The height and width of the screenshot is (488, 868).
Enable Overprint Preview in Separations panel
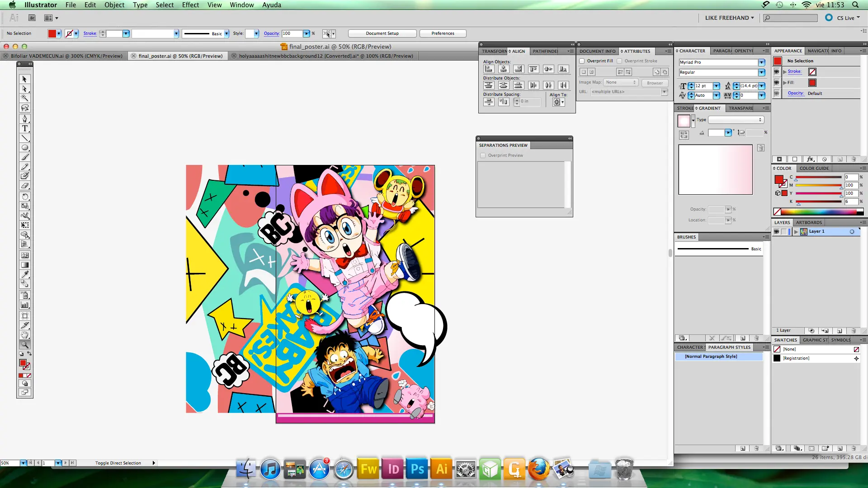483,155
